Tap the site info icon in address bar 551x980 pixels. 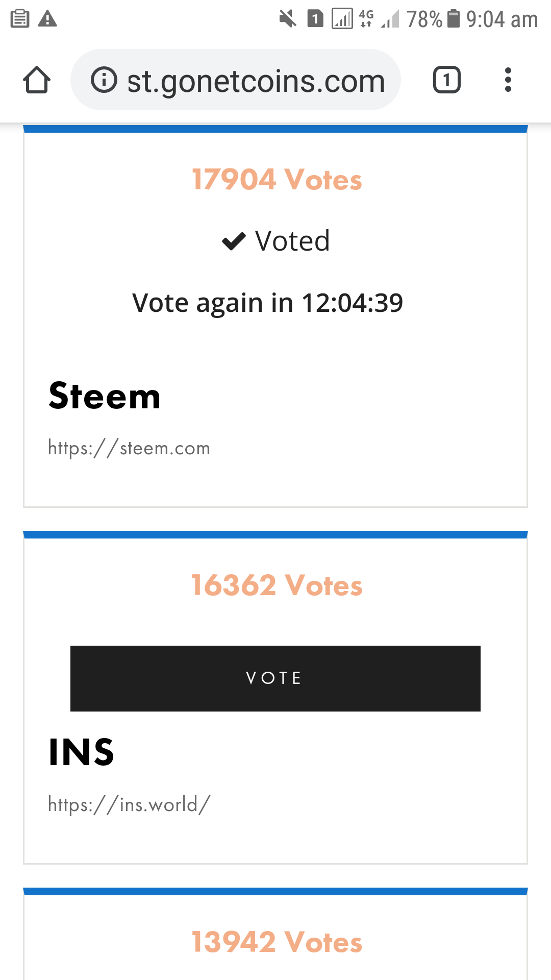pos(104,80)
